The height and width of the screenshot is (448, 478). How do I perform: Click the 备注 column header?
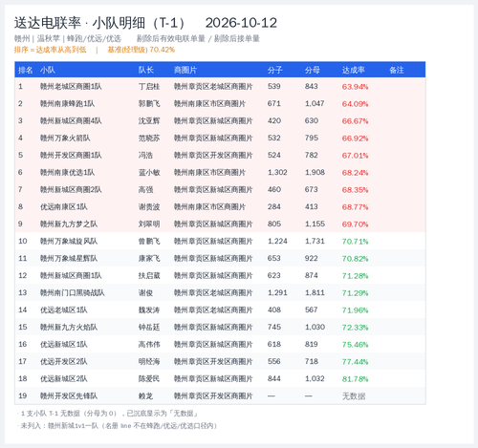[x=397, y=70]
